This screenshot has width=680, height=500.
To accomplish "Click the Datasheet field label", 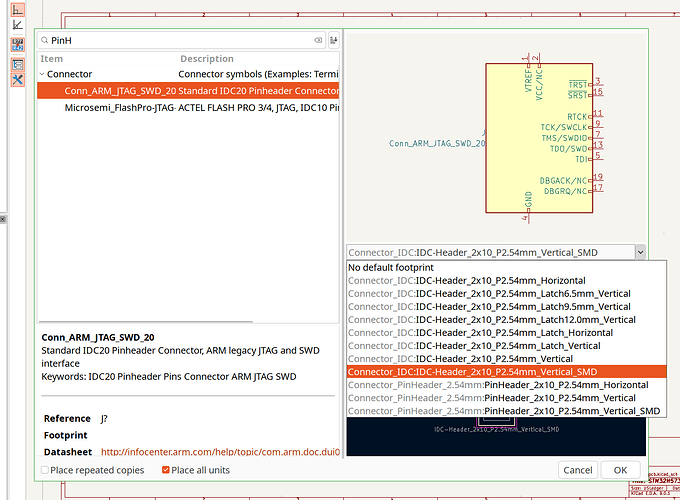I will pyautogui.click(x=68, y=452).
